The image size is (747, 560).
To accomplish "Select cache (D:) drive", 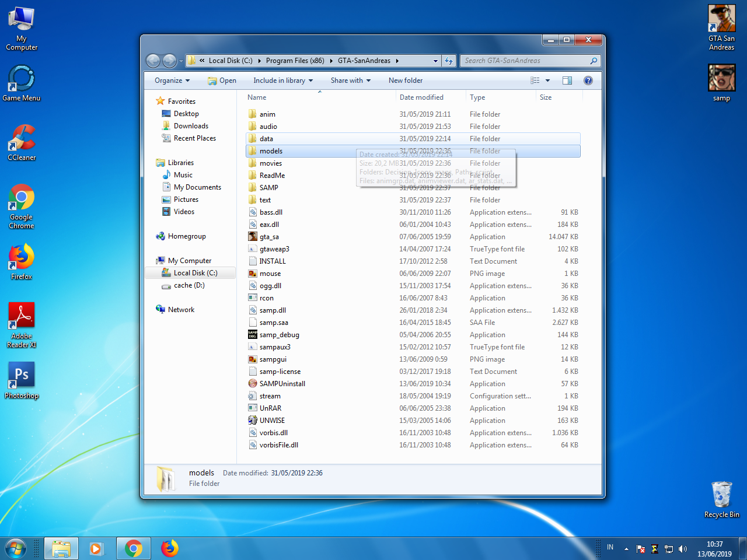I will pos(189,285).
